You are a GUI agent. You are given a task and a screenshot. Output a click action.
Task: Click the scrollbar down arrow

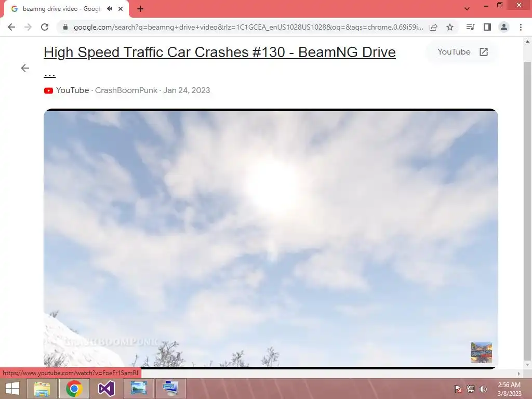point(527,364)
